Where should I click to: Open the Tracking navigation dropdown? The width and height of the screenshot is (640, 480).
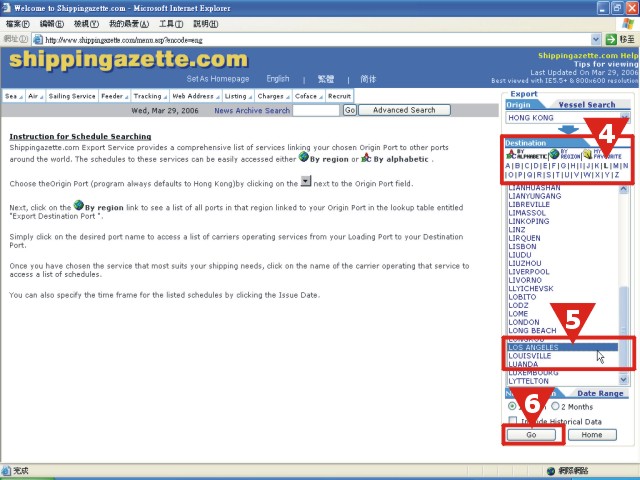pos(150,96)
